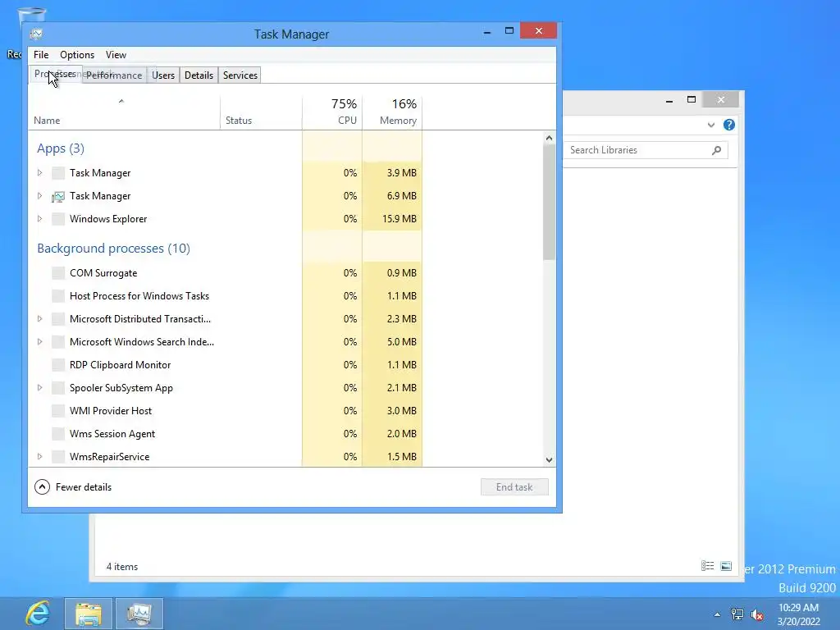Click the 15.9 MB memory value
Screen dimensions: 840x630
(x=399, y=218)
